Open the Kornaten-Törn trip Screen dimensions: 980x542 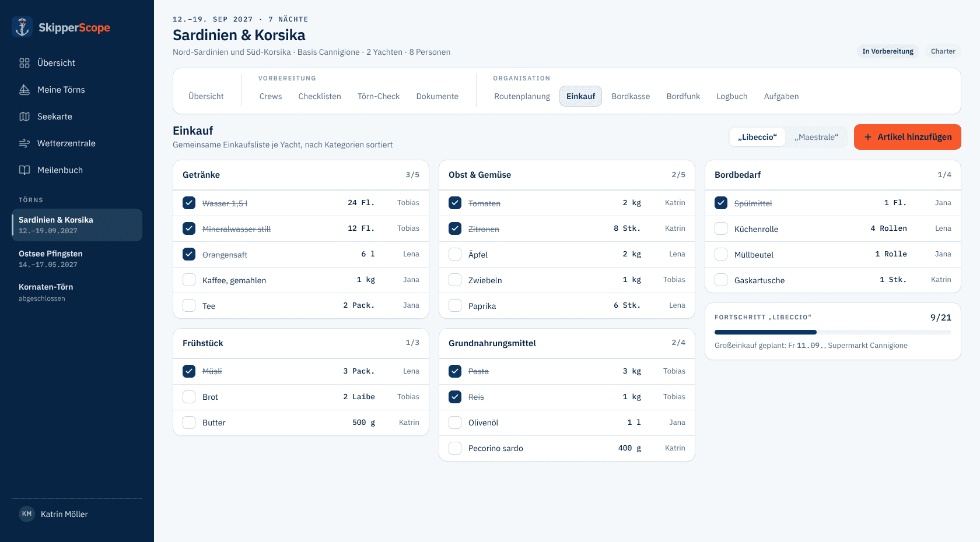pos(77,292)
